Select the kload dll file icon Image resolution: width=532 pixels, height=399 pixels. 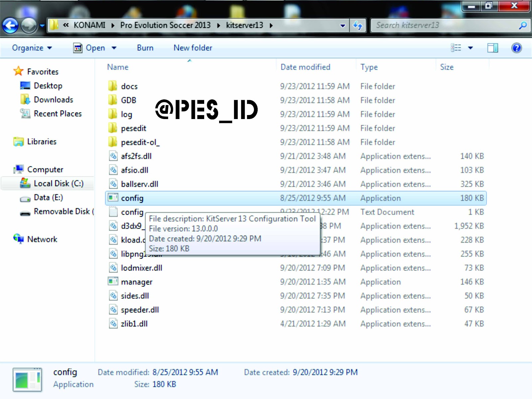click(113, 240)
